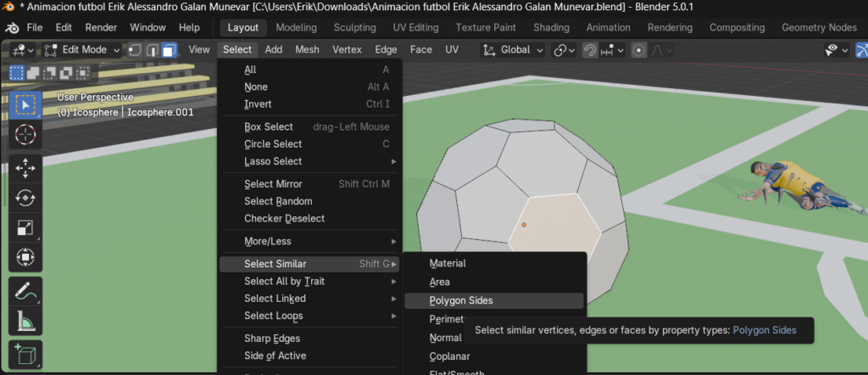Viewport: 868px width, 375px height.
Task: Expand the Lasso Select submenu
Action: pos(310,161)
